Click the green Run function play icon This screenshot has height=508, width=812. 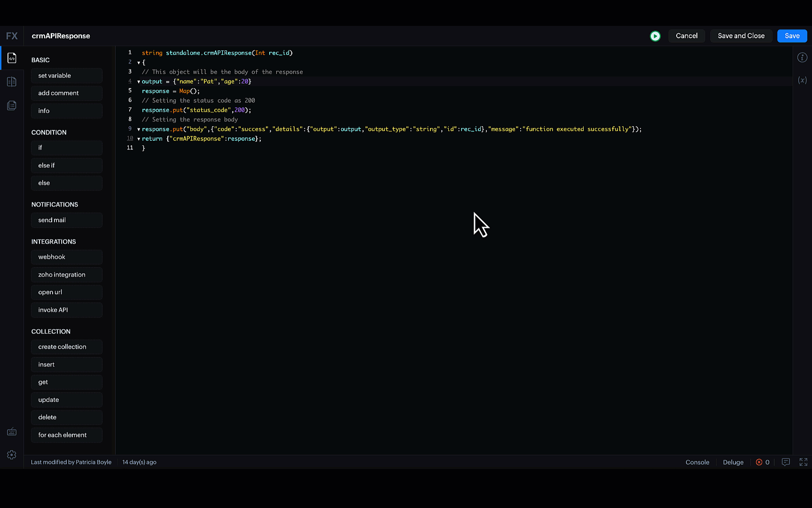655,36
